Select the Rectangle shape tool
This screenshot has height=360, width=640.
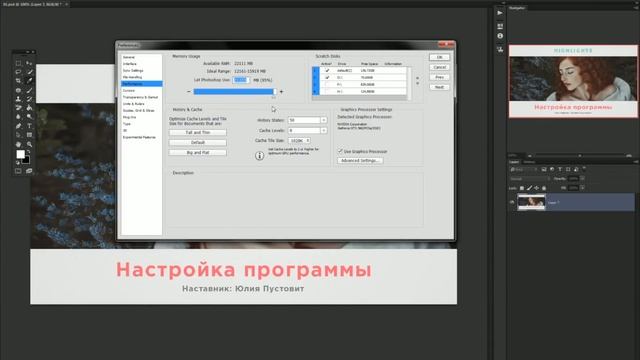pyautogui.click(x=29, y=135)
